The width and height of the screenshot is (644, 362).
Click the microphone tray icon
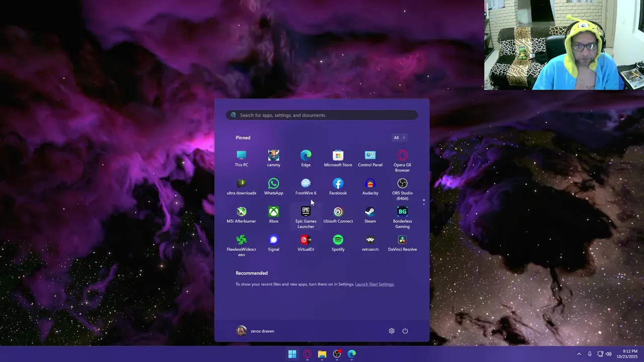(x=590, y=354)
